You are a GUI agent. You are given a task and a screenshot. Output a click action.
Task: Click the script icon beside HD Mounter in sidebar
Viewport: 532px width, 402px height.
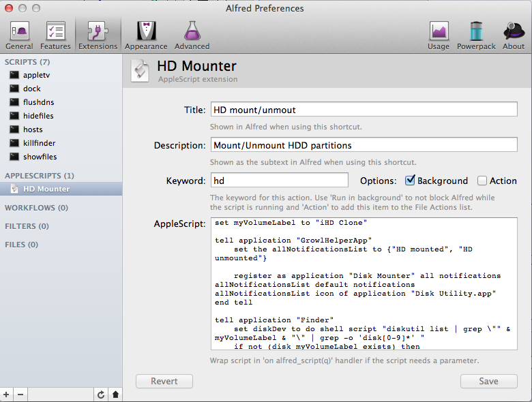pos(14,189)
